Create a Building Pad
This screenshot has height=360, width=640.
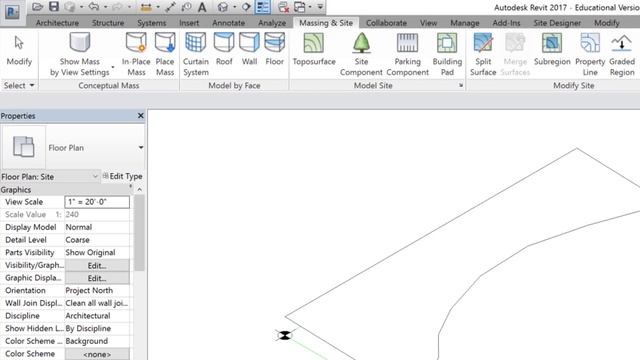[x=447, y=54]
